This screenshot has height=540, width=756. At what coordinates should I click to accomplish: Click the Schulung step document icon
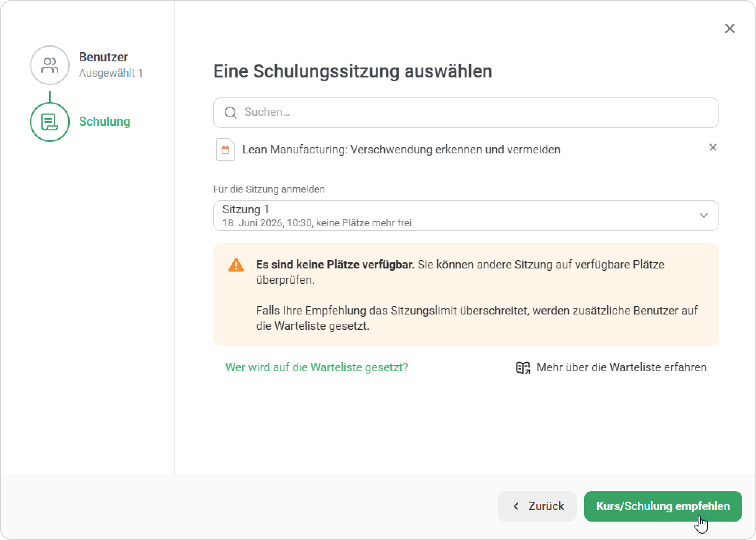tap(50, 122)
